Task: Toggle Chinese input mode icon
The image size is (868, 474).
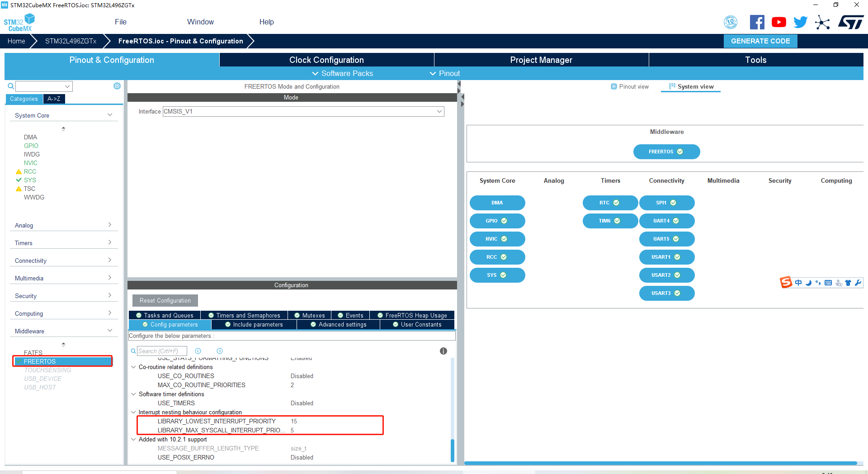Action: click(x=798, y=283)
